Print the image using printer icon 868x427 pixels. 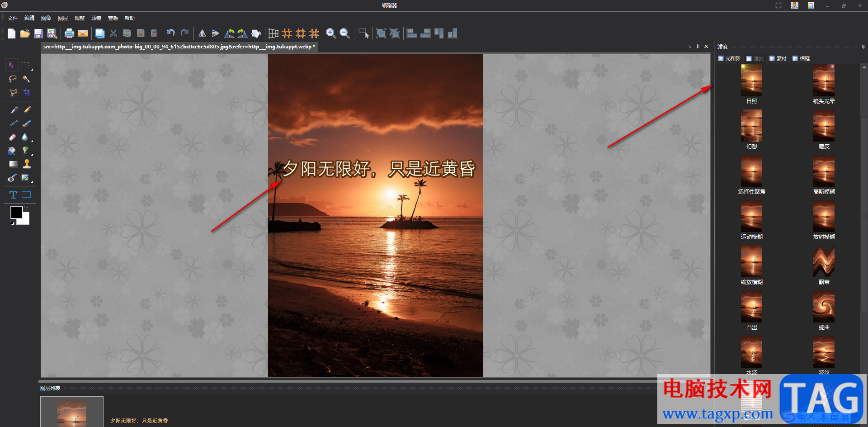click(x=69, y=33)
